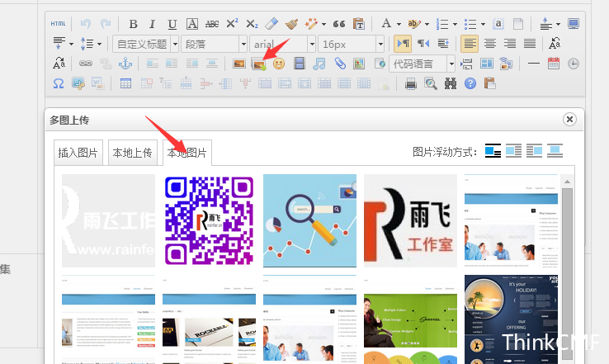Click the eraser clear-format icon
This screenshot has height=364, width=609.
(x=271, y=24)
